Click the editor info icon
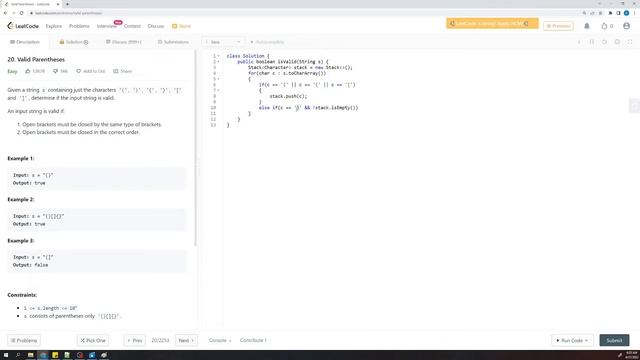This screenshot has height=360, width=640. point(579,42)
